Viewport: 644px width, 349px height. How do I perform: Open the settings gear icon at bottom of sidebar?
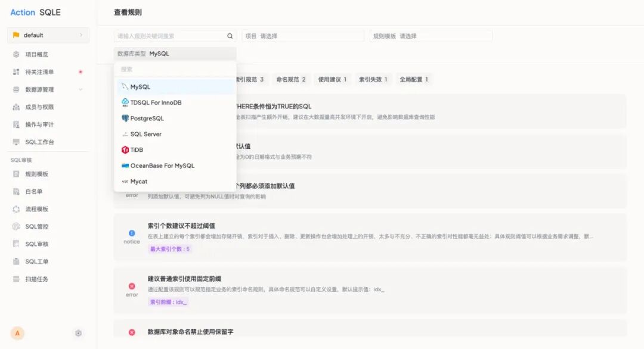click(79, 333)
